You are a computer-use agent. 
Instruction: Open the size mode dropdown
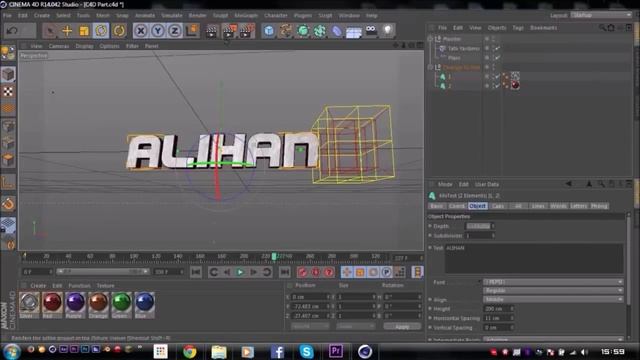click(x=355, y=326)
